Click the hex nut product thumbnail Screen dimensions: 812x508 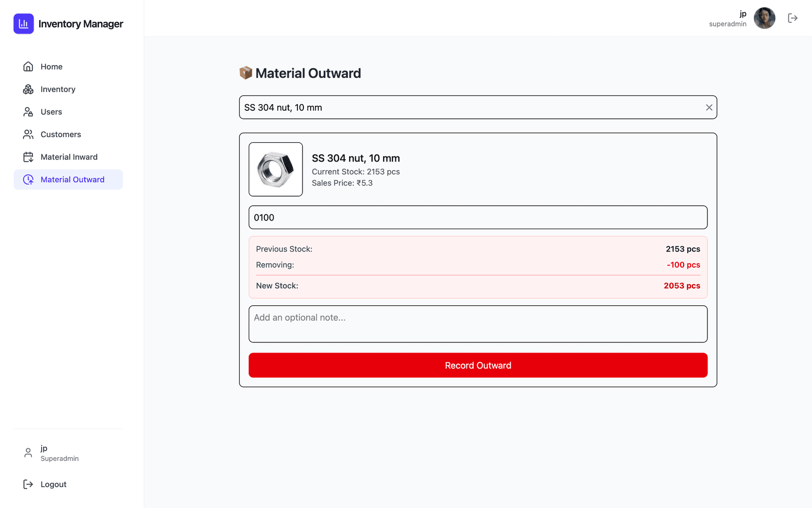276,169
